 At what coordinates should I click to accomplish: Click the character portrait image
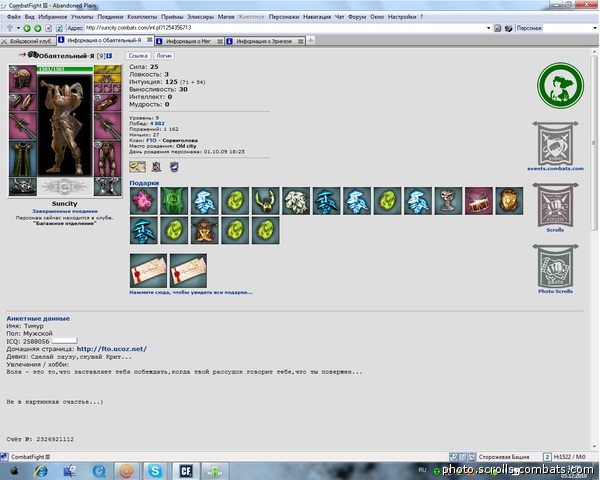(x=65, y=124)
